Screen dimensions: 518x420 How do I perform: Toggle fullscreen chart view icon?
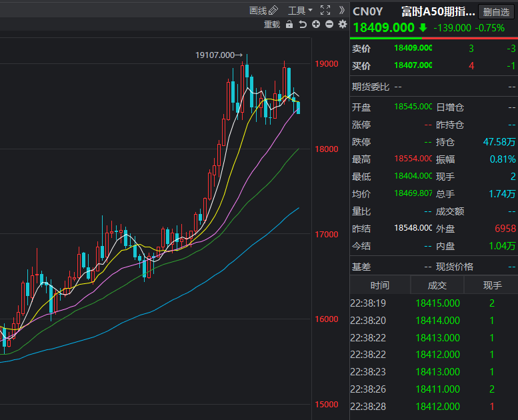325,10
